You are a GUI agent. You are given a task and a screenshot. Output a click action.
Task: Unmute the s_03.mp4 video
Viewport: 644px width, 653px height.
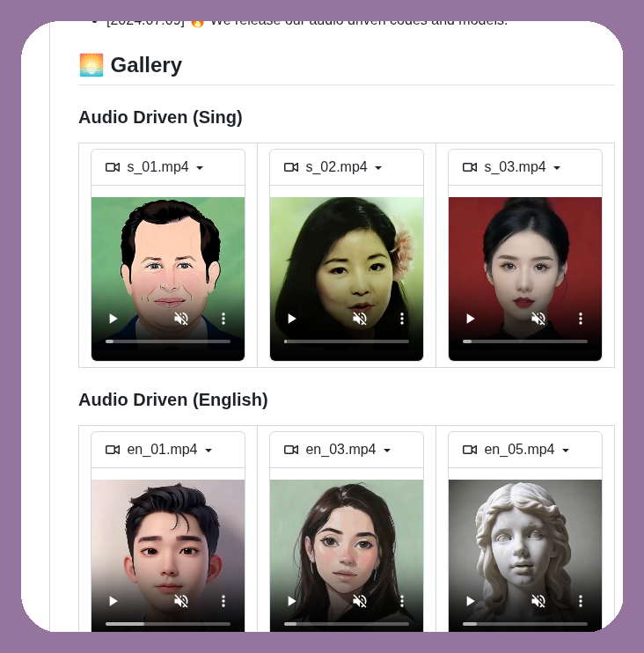(538, 319)
